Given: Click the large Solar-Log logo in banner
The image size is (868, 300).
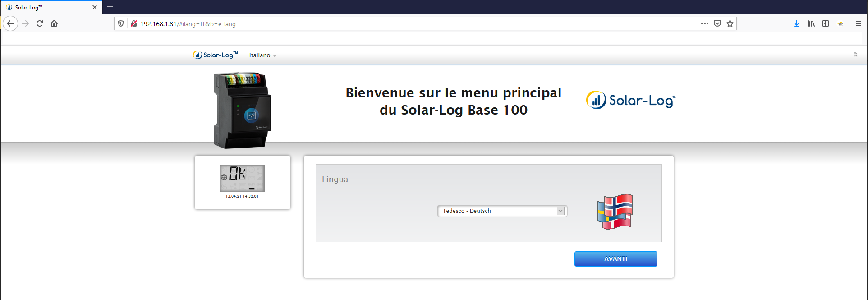Looking at the screenshot, I should pyautogui.click(x=631, y=100).
